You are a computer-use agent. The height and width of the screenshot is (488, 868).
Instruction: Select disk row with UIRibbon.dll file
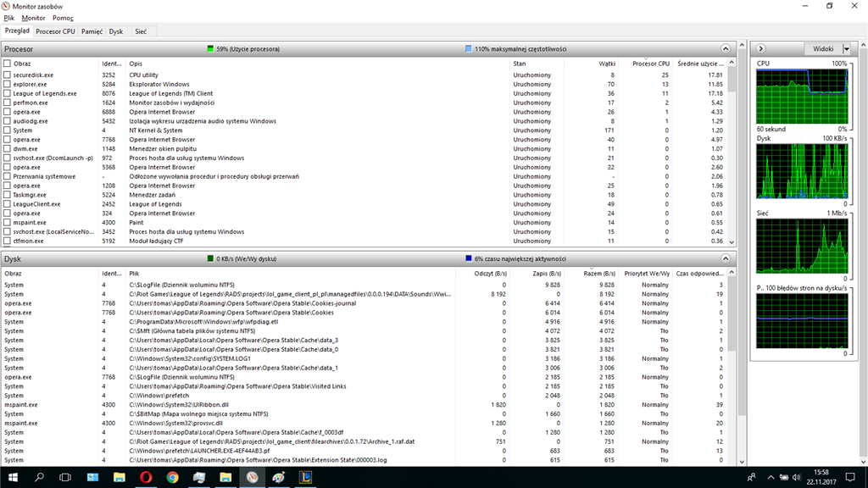pyautogui.click(x=365, y=404)
